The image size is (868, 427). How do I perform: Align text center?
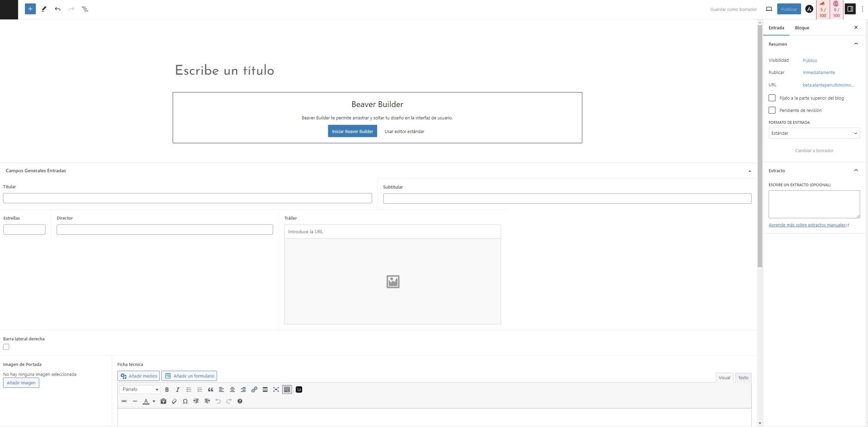[232, 389]
